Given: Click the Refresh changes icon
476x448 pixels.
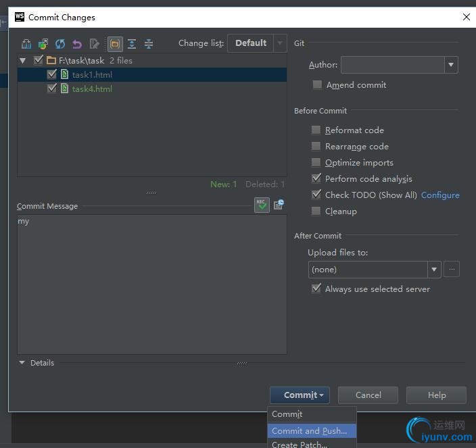Looking at the screenshot, I should (x=60, y=44).
